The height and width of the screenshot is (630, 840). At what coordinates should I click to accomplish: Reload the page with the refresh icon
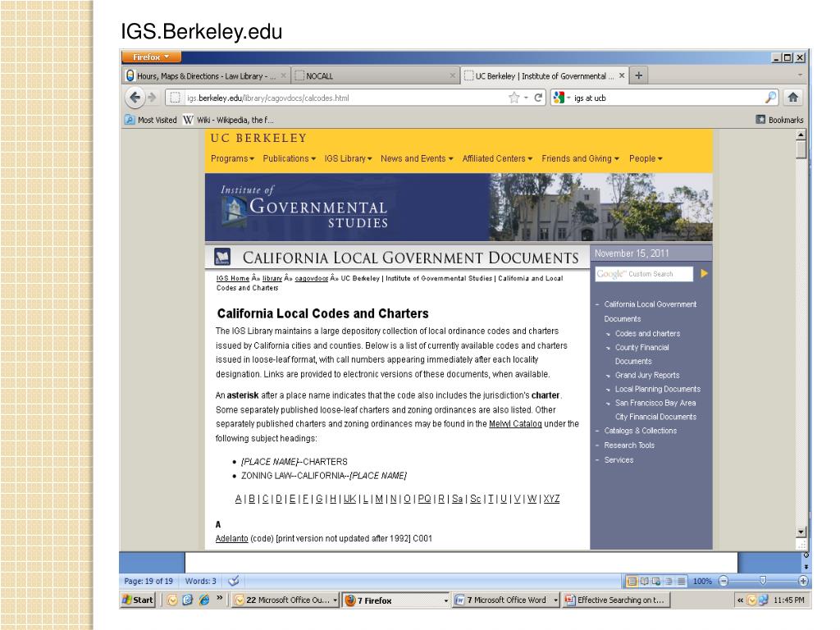(x=538, y=98)
